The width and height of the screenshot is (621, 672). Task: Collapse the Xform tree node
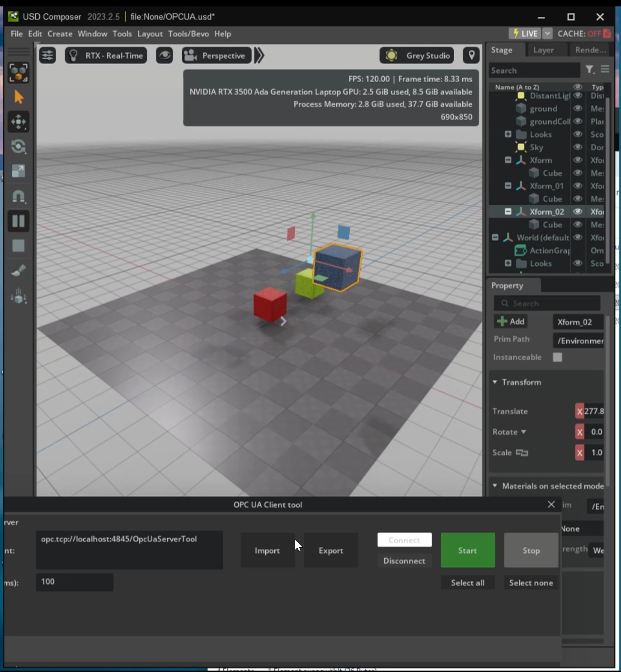pos(508,160)
